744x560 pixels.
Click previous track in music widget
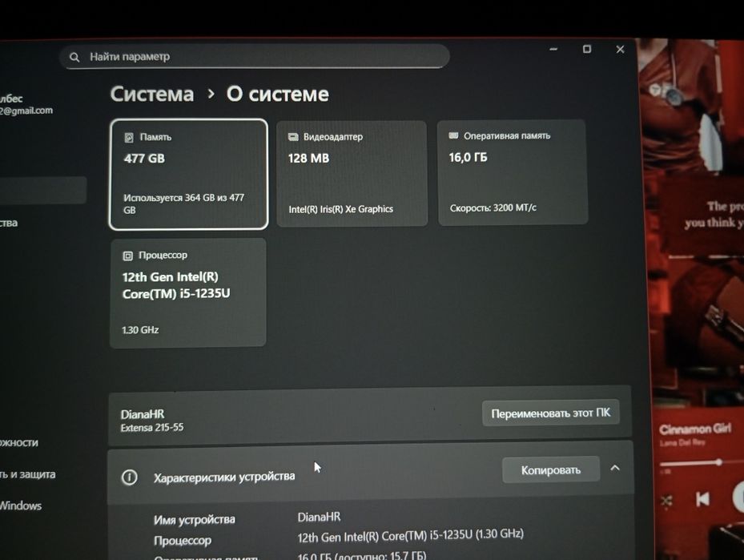tap(702, 499)
